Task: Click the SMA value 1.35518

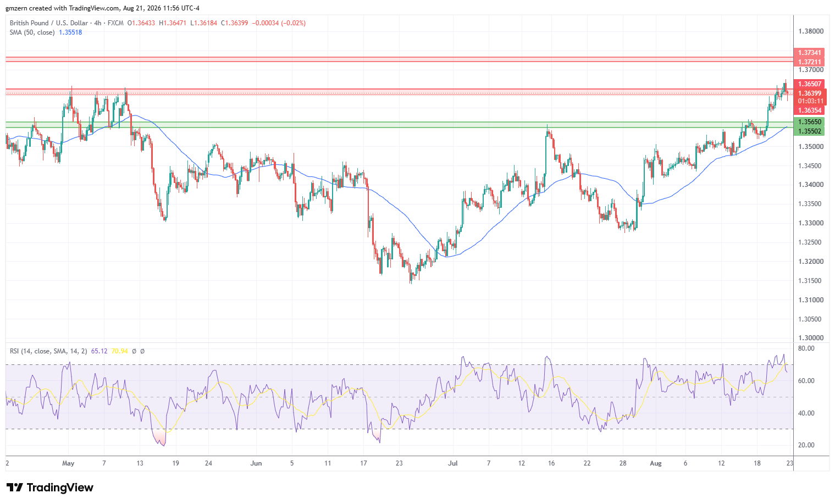Action: click(x=70, y=32)
